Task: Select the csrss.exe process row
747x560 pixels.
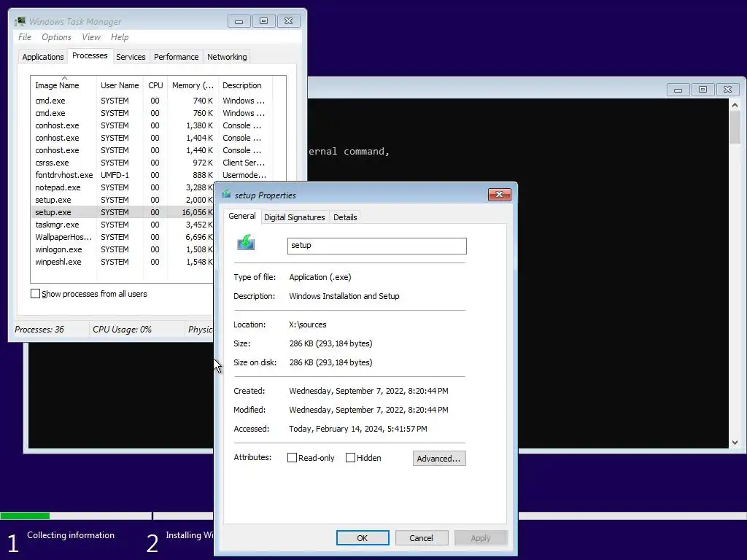Action: 151,163
